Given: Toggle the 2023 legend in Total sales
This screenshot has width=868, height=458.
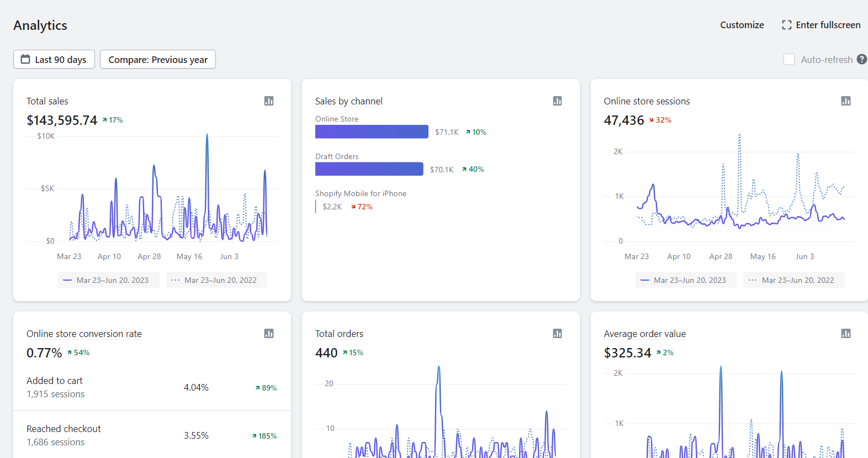Looking at the screenshot, I should click(x=108, y=280).
